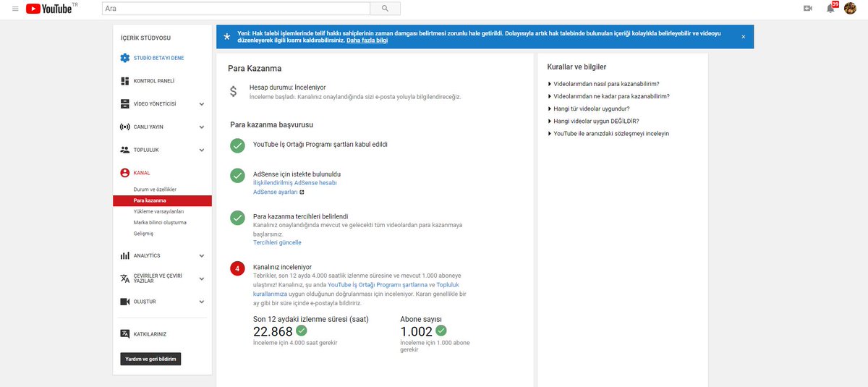The width and height of the screenshot is (868, 387).
Task: Click the 'Hesap durumu: İnceleniyor' text
Action: point(287,87)
